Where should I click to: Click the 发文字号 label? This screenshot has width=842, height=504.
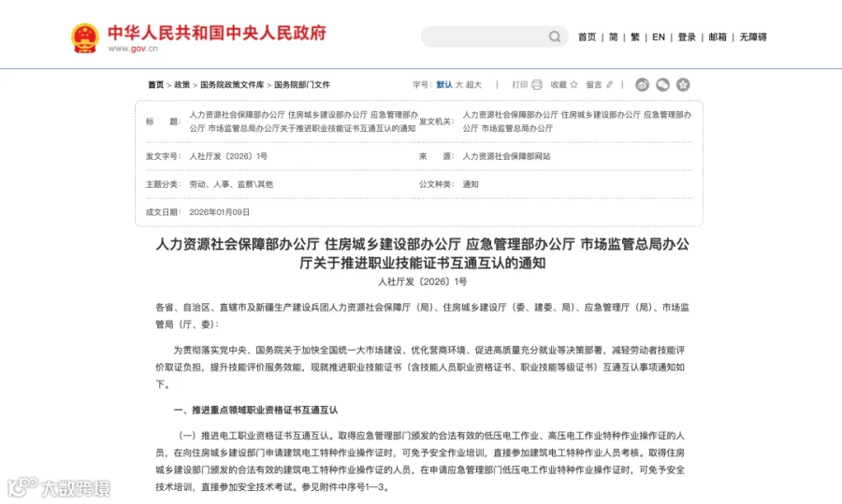[x=163, y=156]
